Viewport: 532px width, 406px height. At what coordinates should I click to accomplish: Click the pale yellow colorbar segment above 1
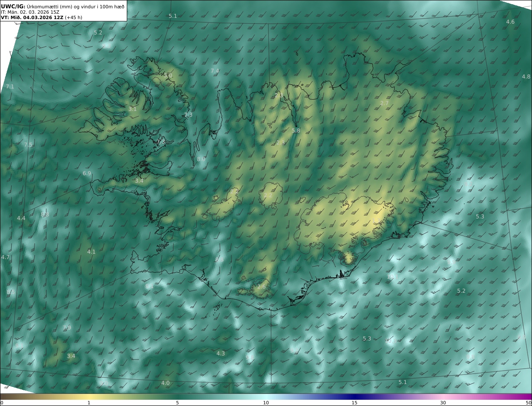89,396
